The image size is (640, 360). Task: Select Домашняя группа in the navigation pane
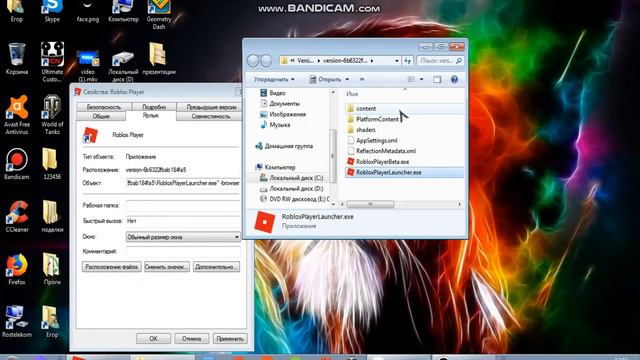click(284, 146)
